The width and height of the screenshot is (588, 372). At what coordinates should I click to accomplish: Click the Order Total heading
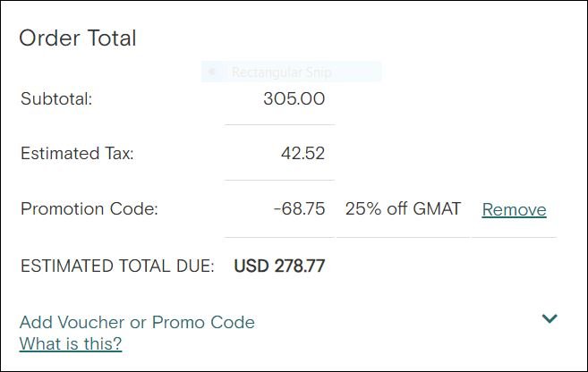(x=78, y=38)
